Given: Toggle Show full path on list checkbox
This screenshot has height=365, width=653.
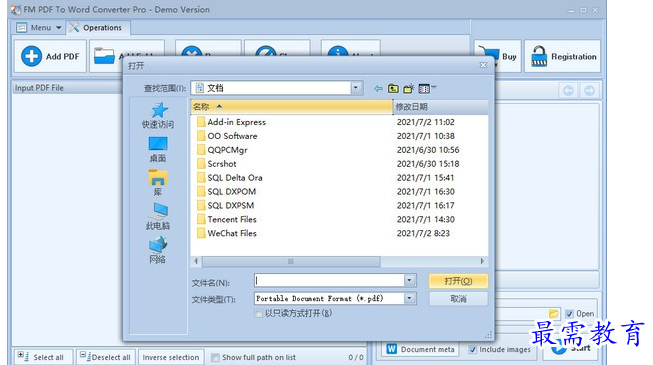Looking at the screenshot, I should 215,357.
